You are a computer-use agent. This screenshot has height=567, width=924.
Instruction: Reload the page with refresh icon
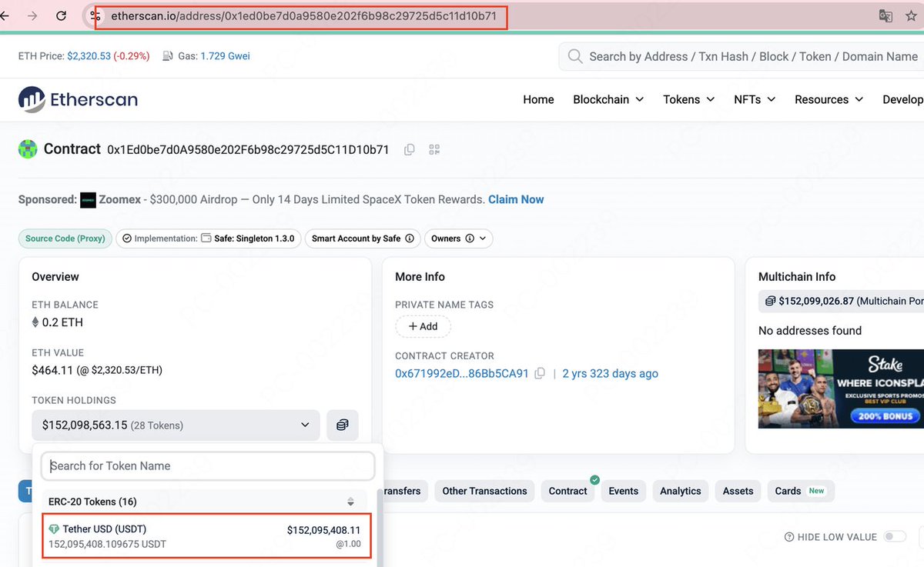[x=62, y=15]
